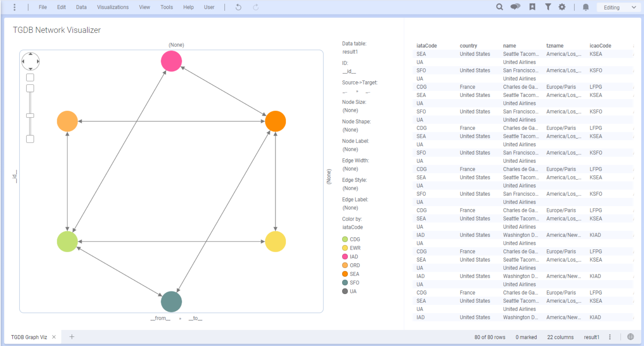Viewport: 644px width, 346px height.
Task: Open the Edge Style (None) selector
Action: (x=350, y=188)
